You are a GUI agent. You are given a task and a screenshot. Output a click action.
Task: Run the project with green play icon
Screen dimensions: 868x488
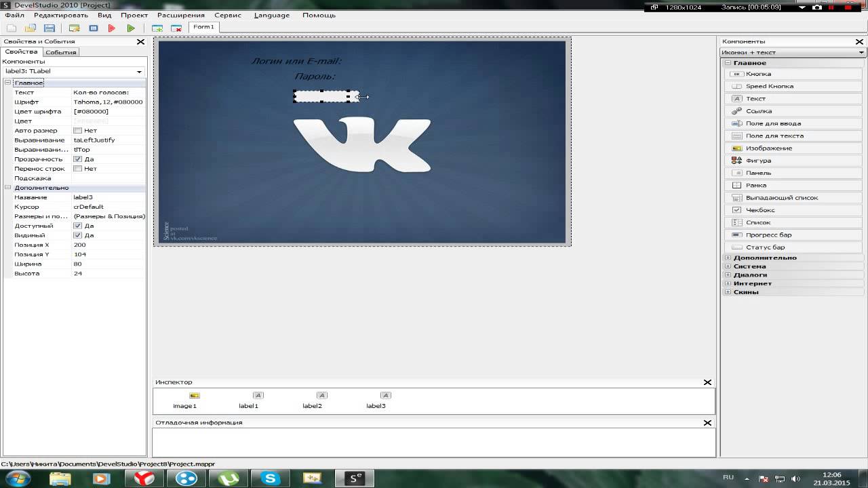131,28
